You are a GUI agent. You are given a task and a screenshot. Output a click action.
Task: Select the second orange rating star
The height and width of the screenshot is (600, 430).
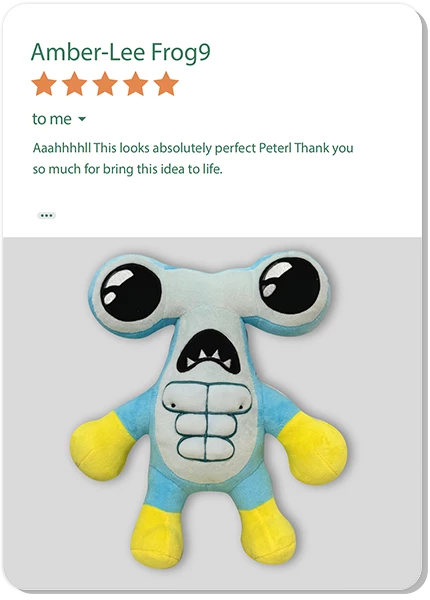coord(74,84)
